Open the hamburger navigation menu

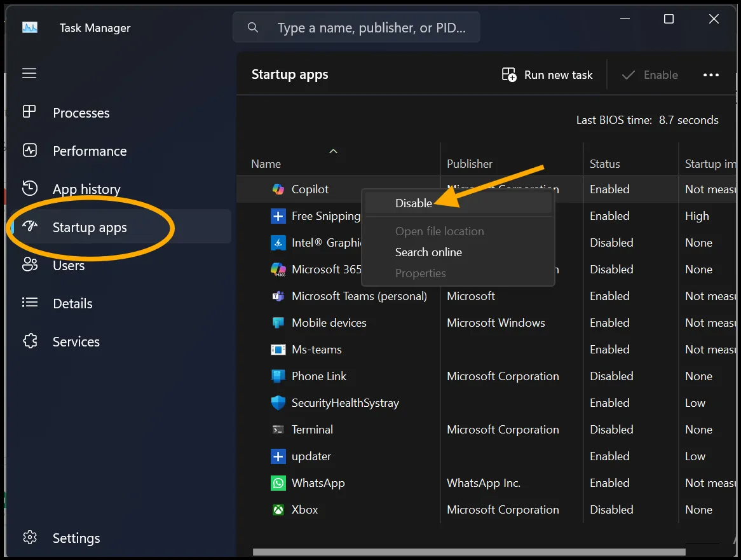point(29,73)
